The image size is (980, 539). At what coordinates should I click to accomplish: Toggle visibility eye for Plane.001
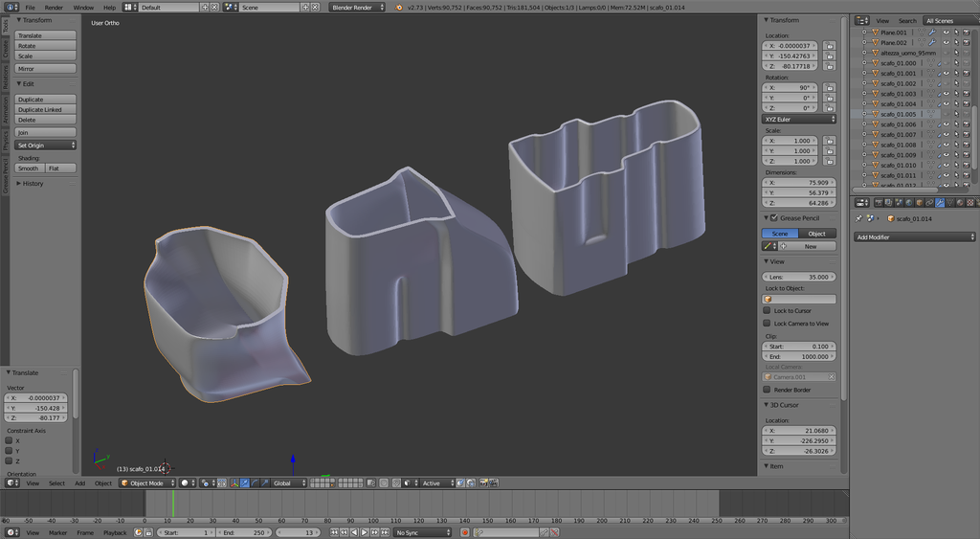(x=946, y=33)
